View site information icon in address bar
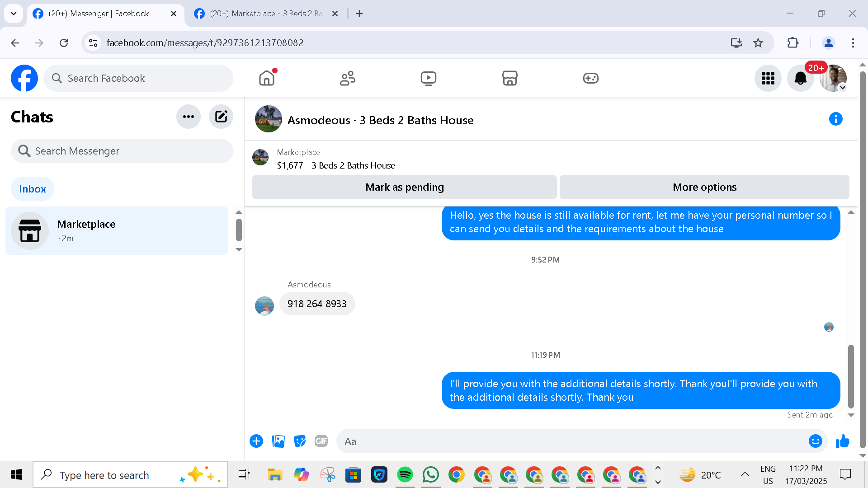Screen dimensions: 868x488 (x=93, y=43)
